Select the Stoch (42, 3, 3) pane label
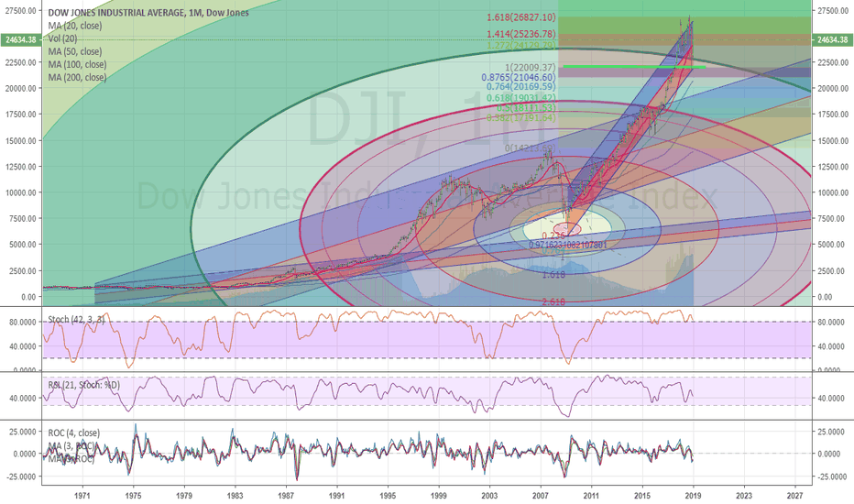The image size is (854, 504). click(x=76, y=319)
